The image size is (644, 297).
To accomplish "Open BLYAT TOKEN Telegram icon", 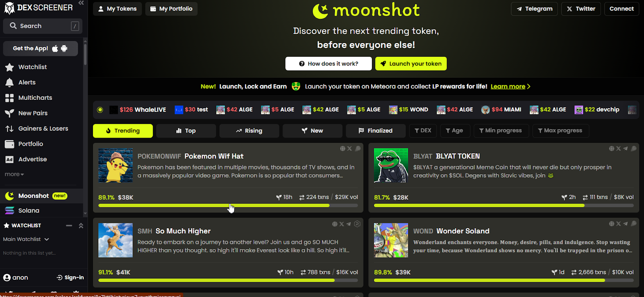I will [625, 148].
